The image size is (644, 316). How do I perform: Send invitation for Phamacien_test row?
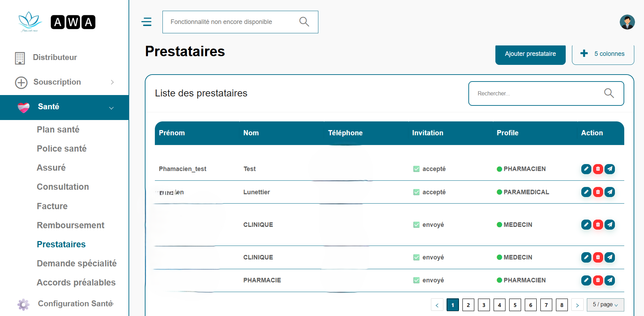coord(610,169)
